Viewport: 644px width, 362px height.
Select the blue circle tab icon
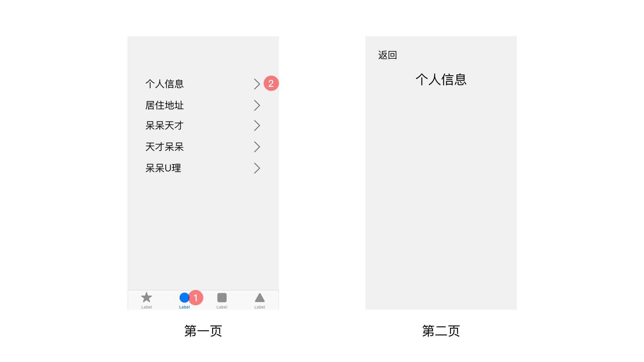(x=184, y=298)
